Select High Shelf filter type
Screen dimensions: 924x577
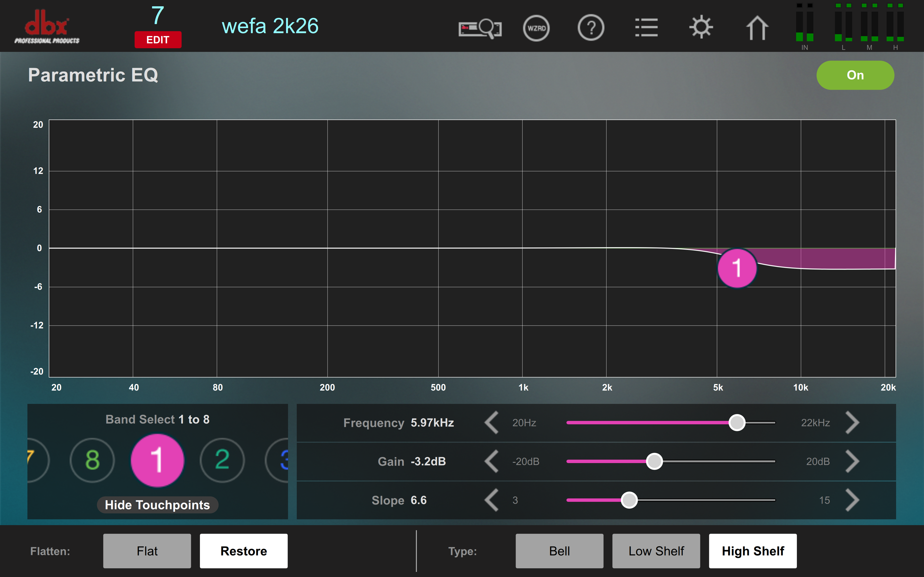(752, 551)
